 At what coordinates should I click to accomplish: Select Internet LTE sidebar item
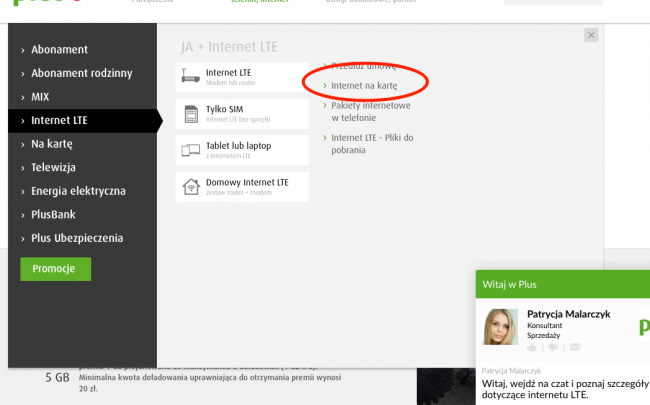(82, 121)
